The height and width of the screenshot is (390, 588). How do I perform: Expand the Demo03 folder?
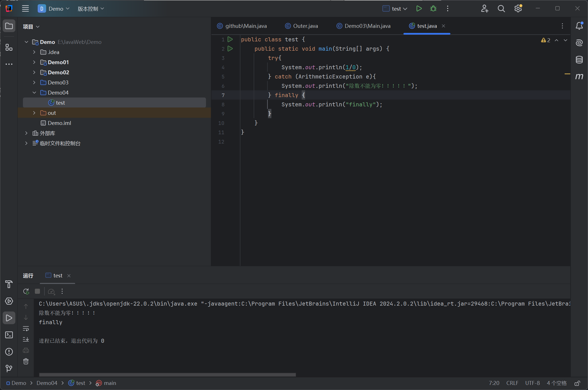pos(34,82)
